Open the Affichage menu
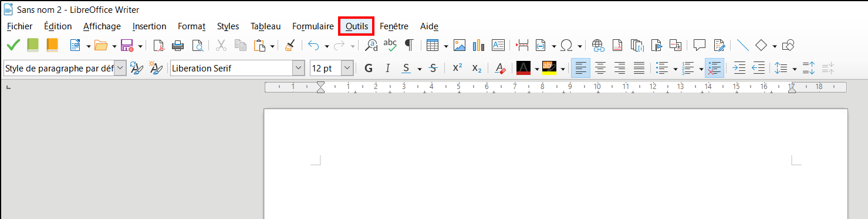 [x=102, y=26]
